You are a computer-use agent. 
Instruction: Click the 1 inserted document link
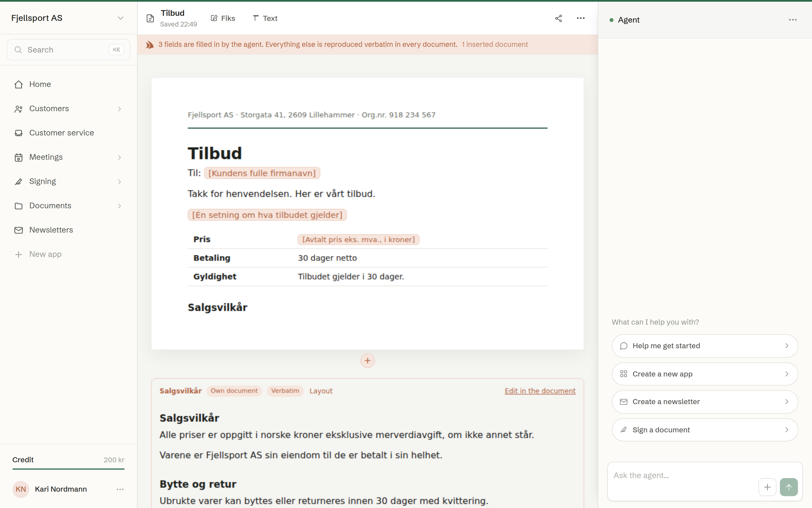[x=495, y=44]
